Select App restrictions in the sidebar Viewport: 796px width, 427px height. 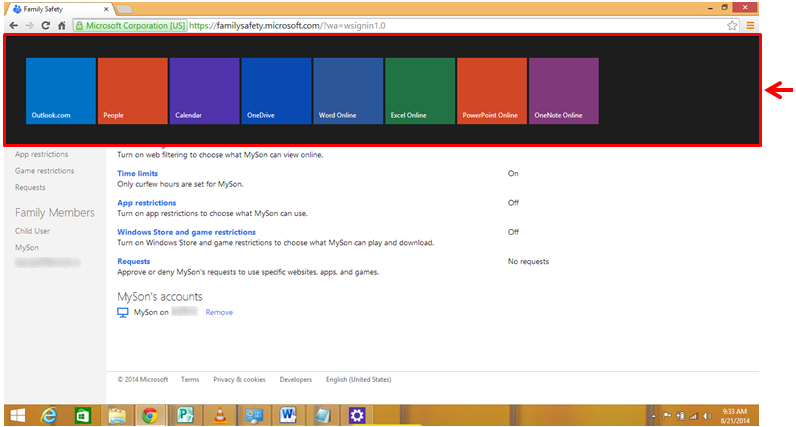pos(42,154)
